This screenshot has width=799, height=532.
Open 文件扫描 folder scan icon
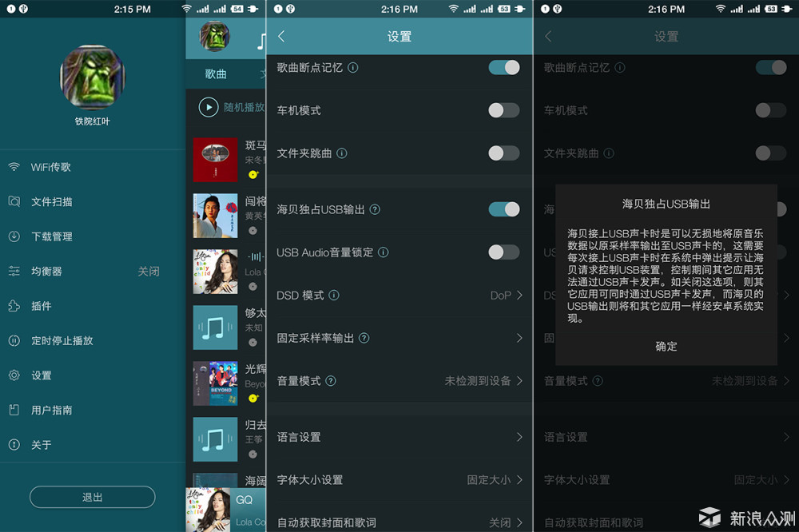pyautogui.click(x=14, y=202)
